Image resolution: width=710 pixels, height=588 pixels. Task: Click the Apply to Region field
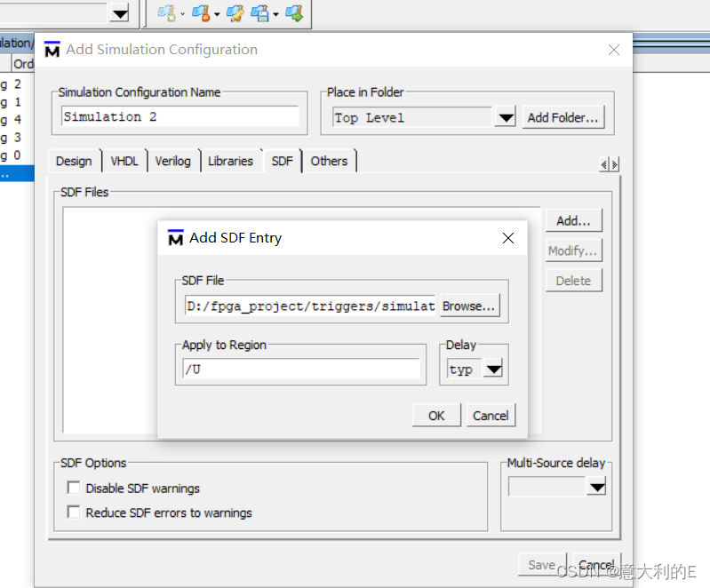301,369
